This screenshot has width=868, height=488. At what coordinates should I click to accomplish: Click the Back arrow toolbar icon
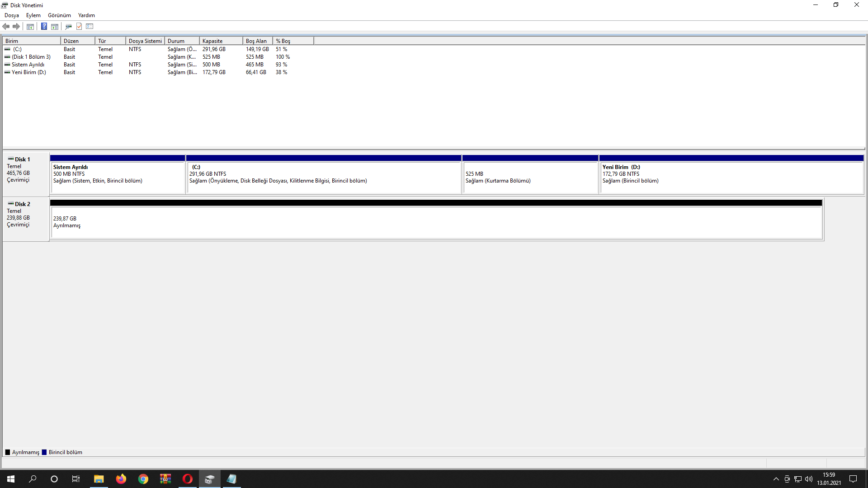[6, 27]
